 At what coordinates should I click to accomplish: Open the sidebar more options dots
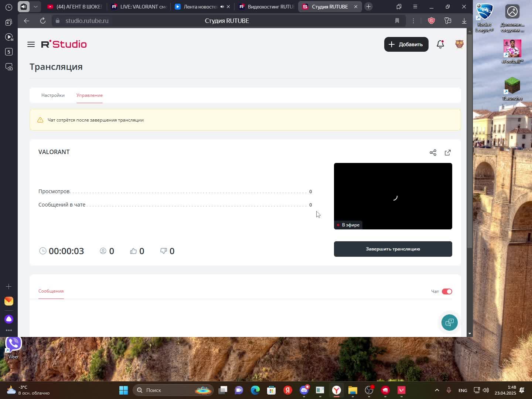(x=9, y=330)
